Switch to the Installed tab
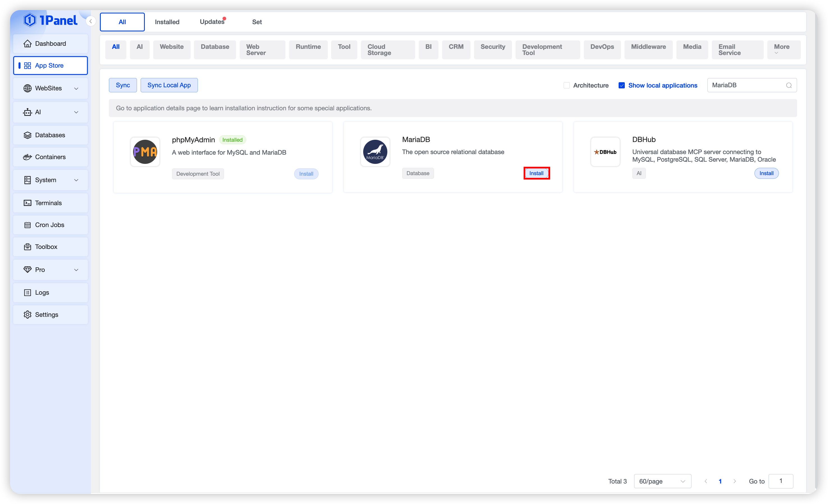828x504 pixels. click(x=167, y=22)
